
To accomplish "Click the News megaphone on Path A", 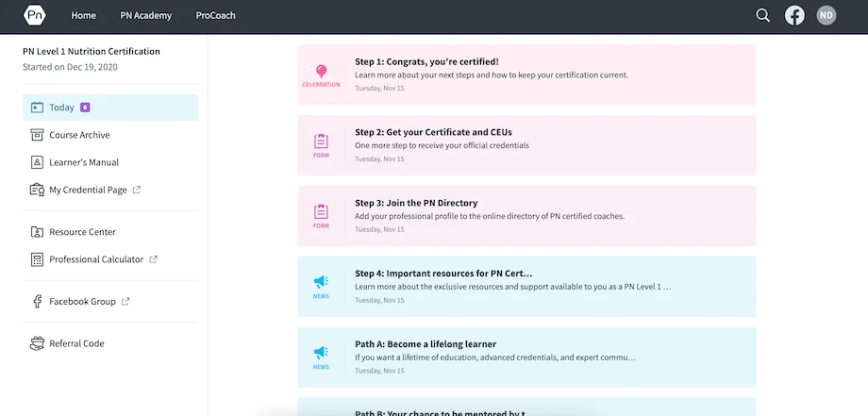I will point(321,353).
